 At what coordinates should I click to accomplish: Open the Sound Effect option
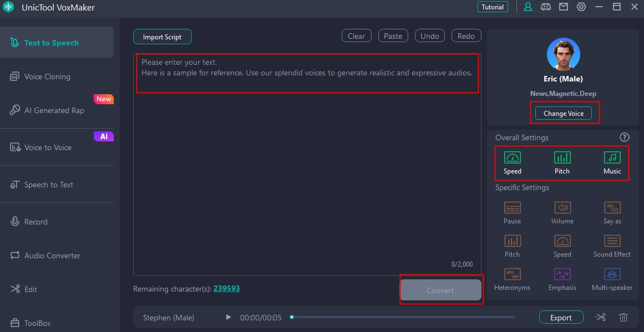coord(612,246)
